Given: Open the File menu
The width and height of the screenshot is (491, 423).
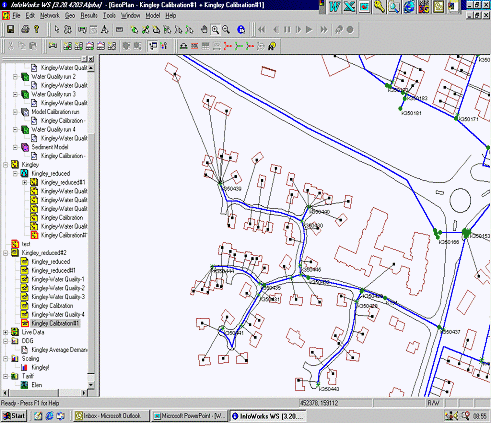Looking at the screenshot, I should tap(16, 16).
